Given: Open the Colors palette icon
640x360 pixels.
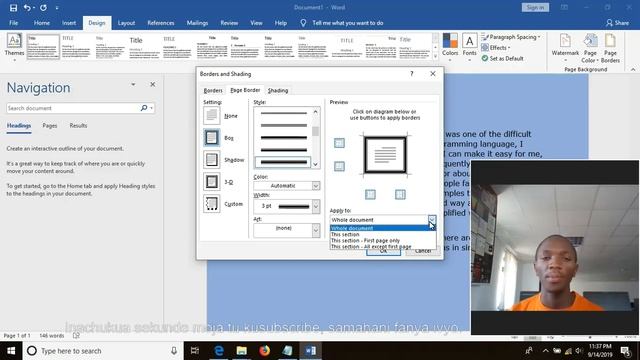Looking at the screenshot, I should tap(450, 41).
